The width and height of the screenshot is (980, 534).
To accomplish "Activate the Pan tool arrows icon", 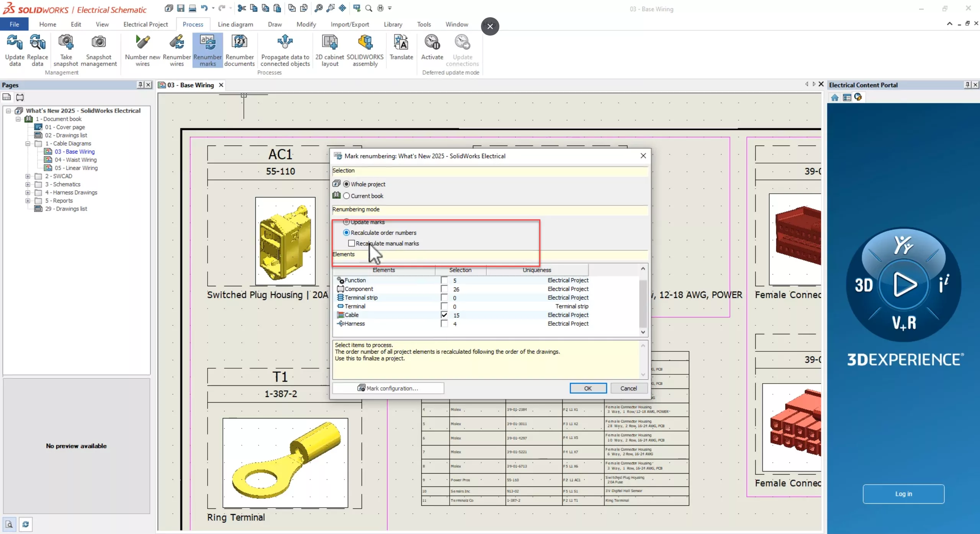I will click(342, 8).
